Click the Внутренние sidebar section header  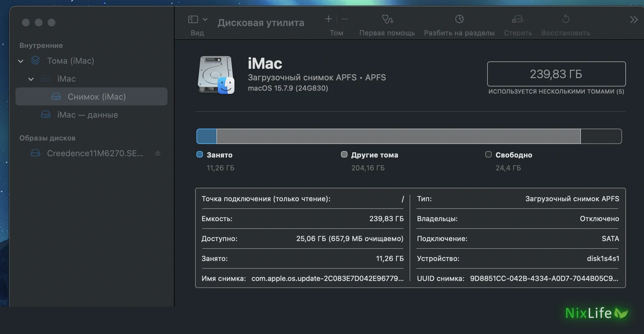[x=41, y=45]
